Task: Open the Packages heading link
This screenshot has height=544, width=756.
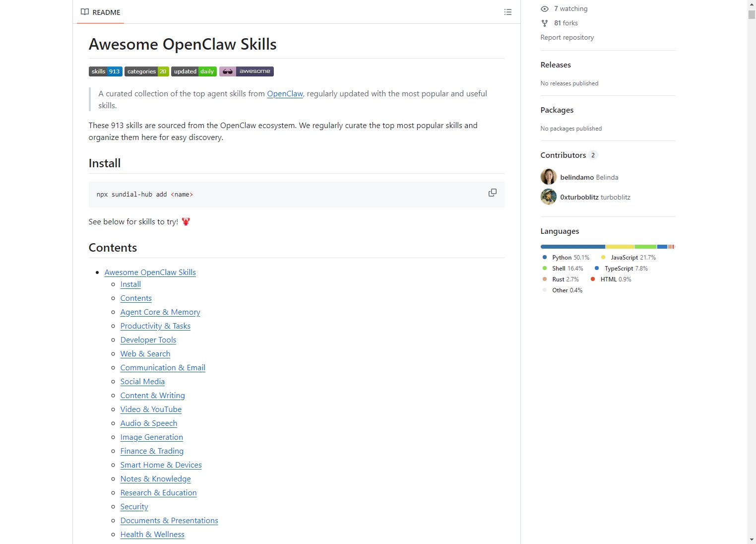Action: pos(557,110)
